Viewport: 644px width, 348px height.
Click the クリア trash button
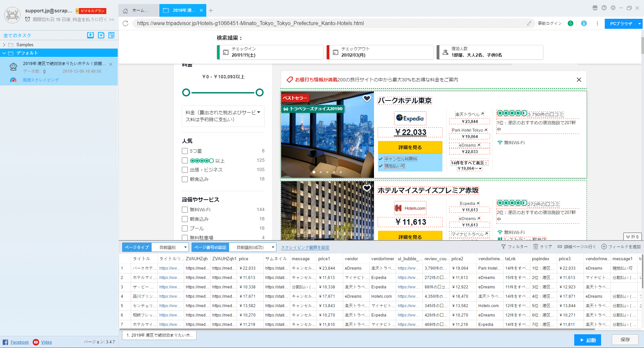click(543, 247)
